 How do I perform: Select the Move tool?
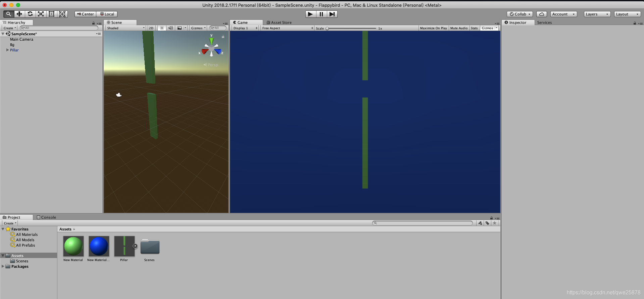coord(19,14)
